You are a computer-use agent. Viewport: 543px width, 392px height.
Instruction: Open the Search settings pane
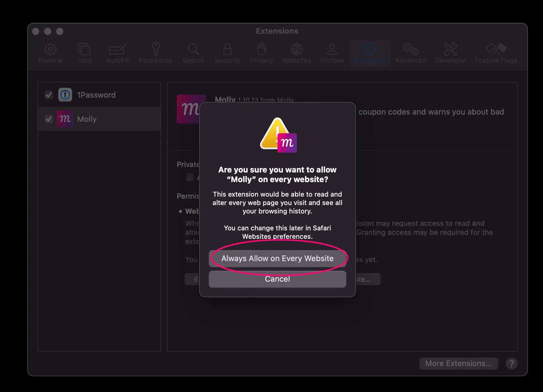click(x=193, y=53)
